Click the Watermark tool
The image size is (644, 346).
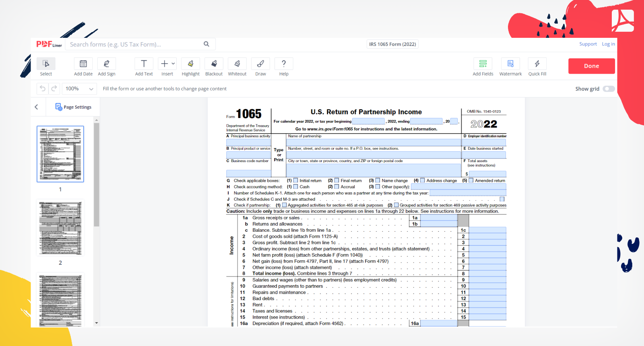pos(510,64)
